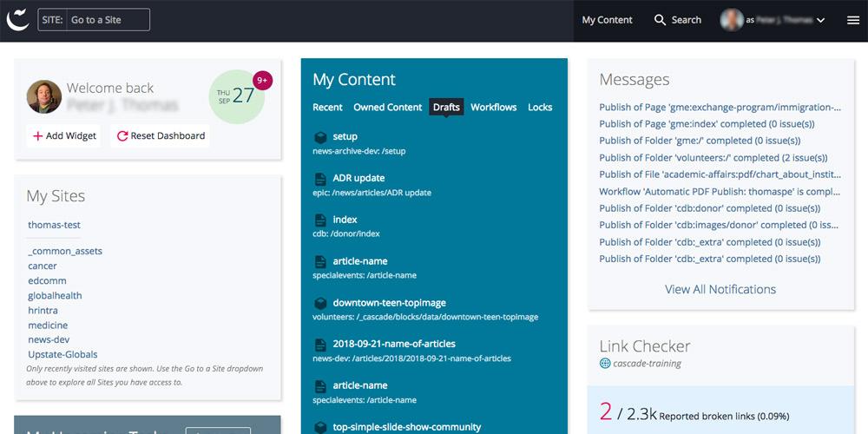Open the downtown-teen-topimage draft

(389, 303)
